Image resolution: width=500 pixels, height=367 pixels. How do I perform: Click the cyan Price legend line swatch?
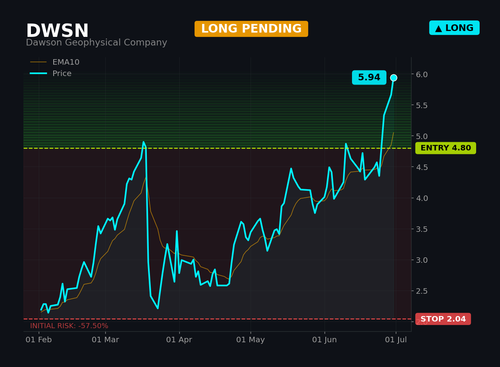(38, 73)
